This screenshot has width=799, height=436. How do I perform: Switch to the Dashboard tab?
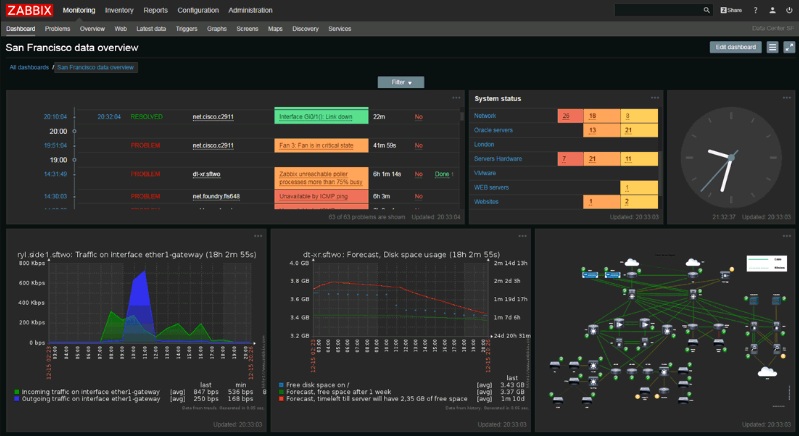21,29
